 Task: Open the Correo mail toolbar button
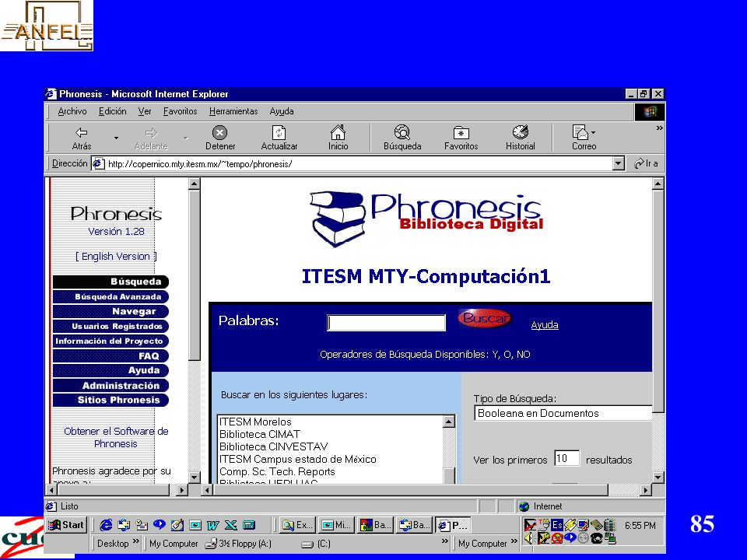(584, 138)
